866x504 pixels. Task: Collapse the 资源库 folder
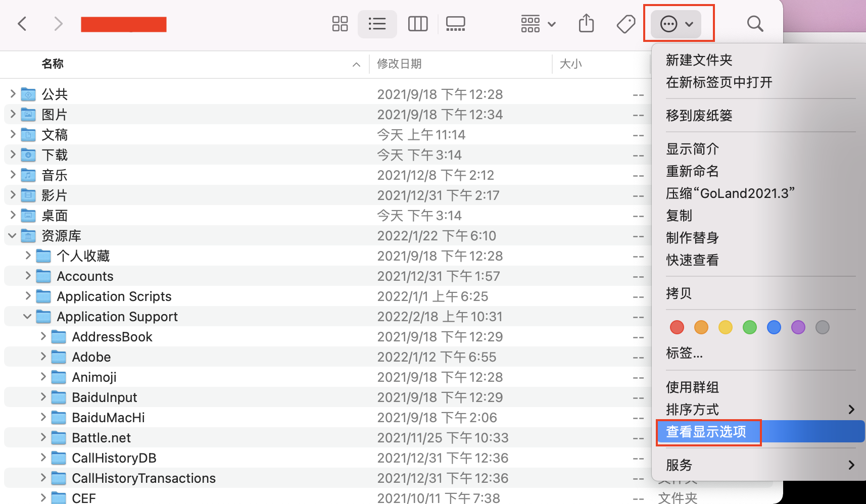click(12, 235)
